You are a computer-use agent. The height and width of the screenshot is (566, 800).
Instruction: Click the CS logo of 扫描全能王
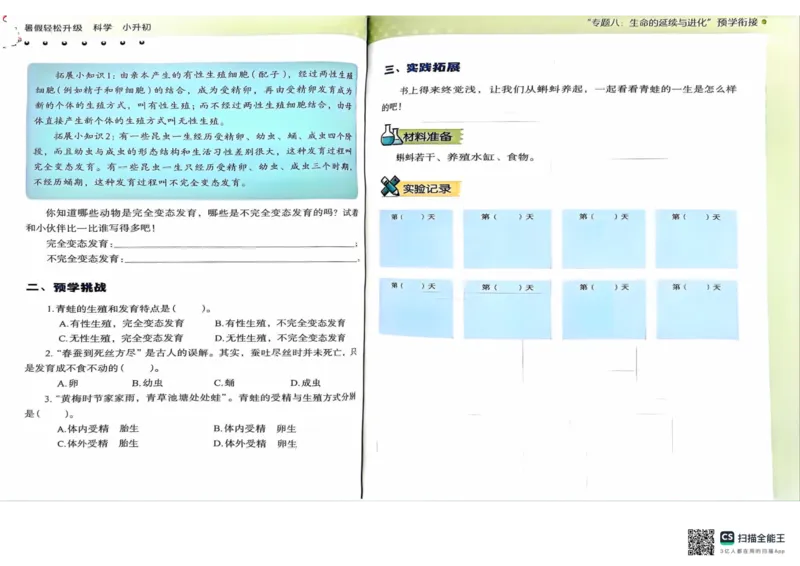pyautogui.click(x=727, y=537)
